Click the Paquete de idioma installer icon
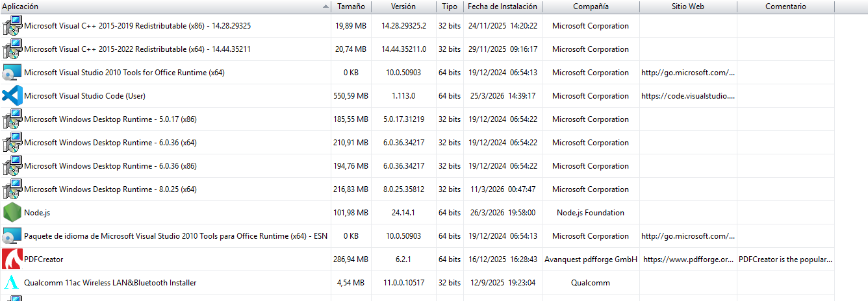 pos(12,236)
